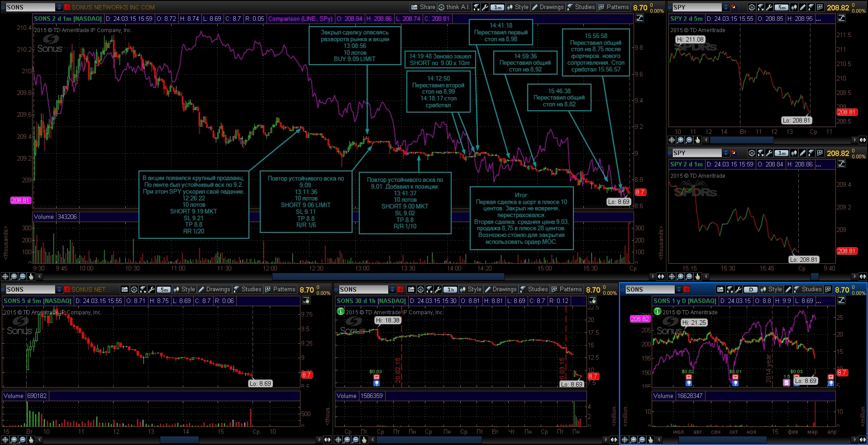Click expand-width arrows icon under main chart
Viewport: 868px width, 445px height.
pos(661,276)
